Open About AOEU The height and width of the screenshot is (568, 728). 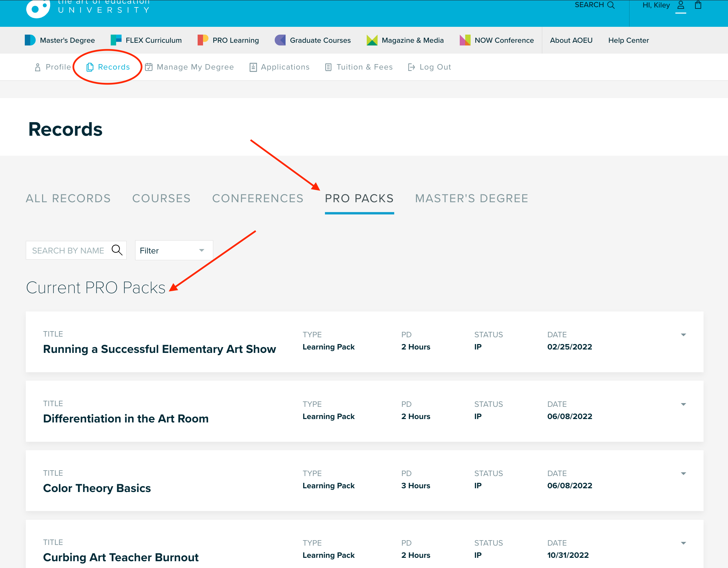(x=571, y=40)
